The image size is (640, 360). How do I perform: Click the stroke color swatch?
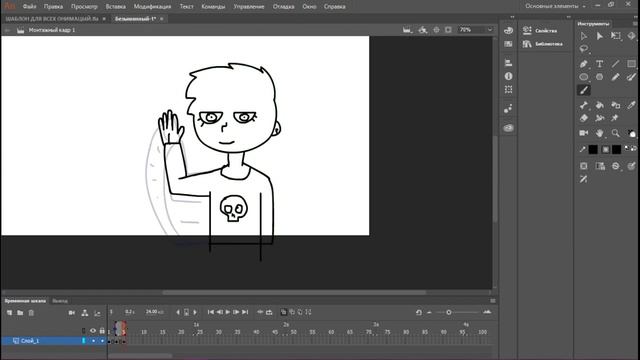pos(593,149)
